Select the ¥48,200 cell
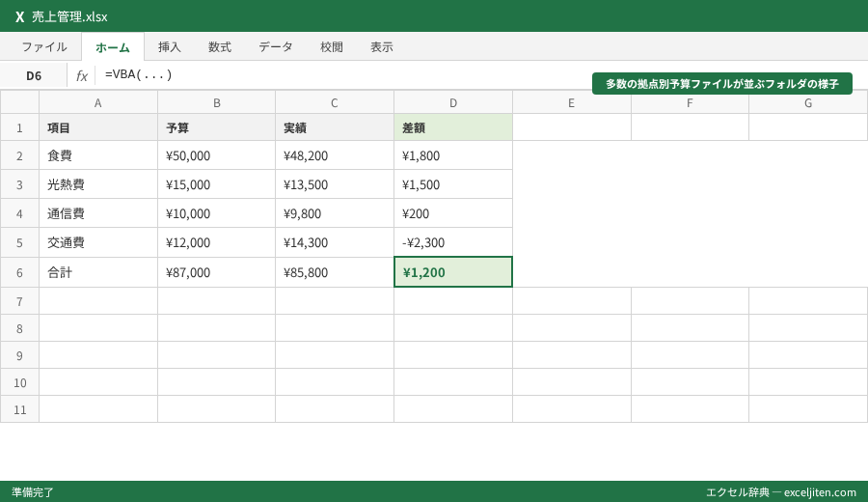Image resolution: width=868 pixels, height=502 pixels. [x=335, y=155]
